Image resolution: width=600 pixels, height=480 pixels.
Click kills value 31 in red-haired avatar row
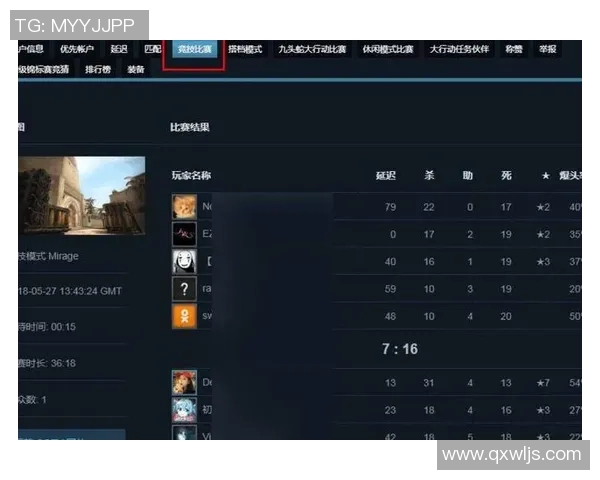coord(429,383)
